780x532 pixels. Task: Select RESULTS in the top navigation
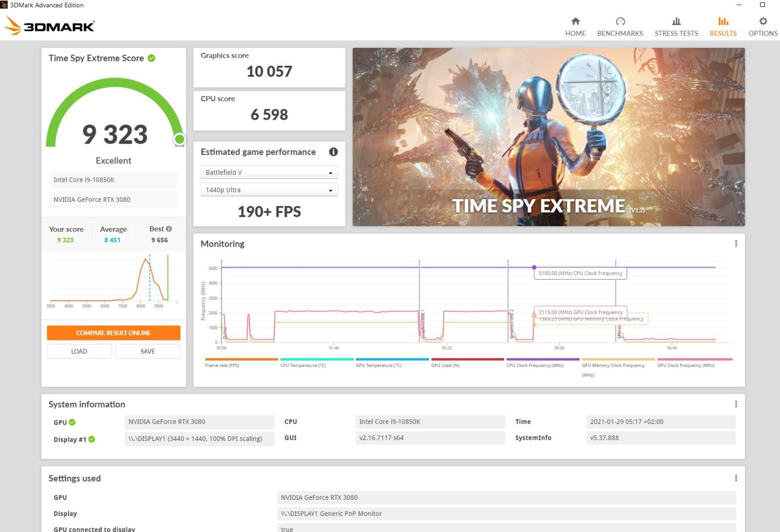point(723,33)
